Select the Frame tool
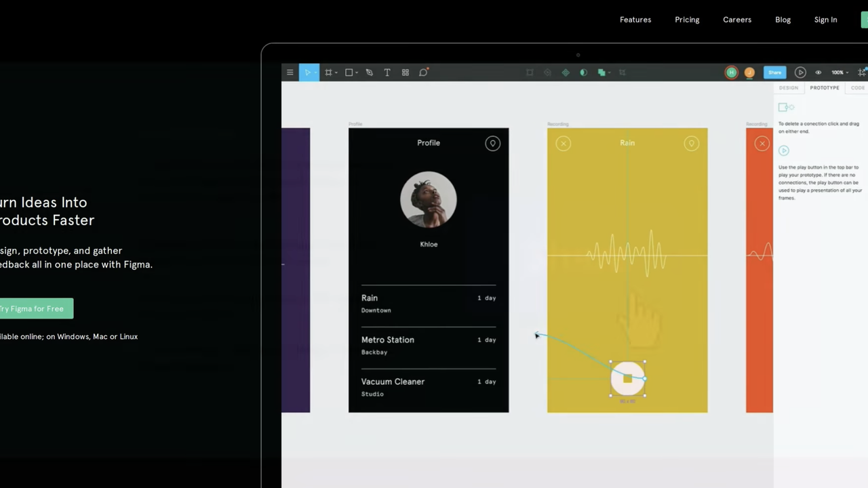The height and width of the screenshot is (488, 868). tap(329, 72)
